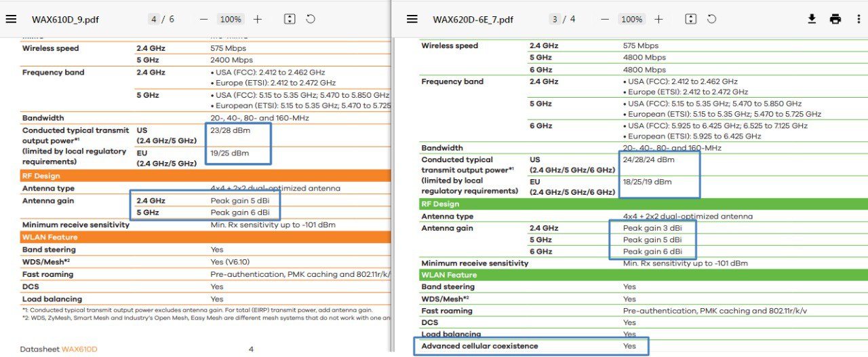Click the orange 'RF Design' header
Viewport: 868px width, 357px height.
41,176
